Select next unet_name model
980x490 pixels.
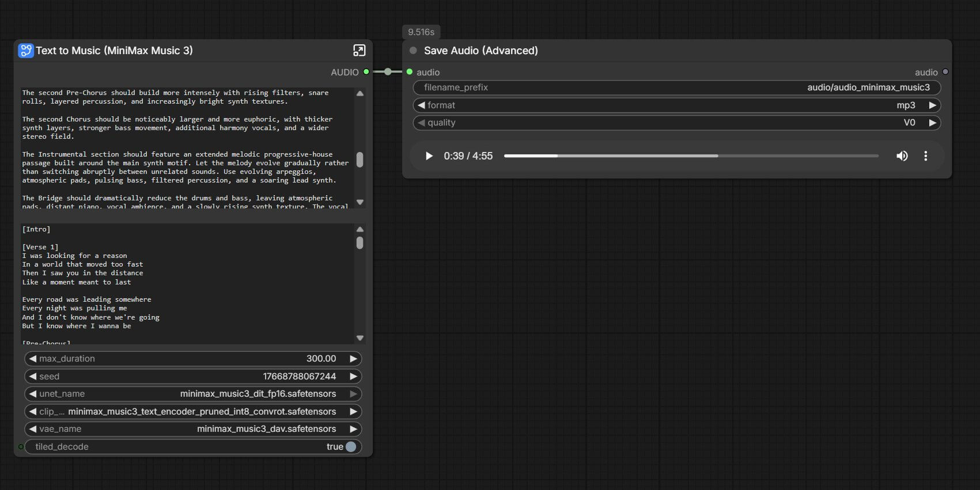click(353, 394)
